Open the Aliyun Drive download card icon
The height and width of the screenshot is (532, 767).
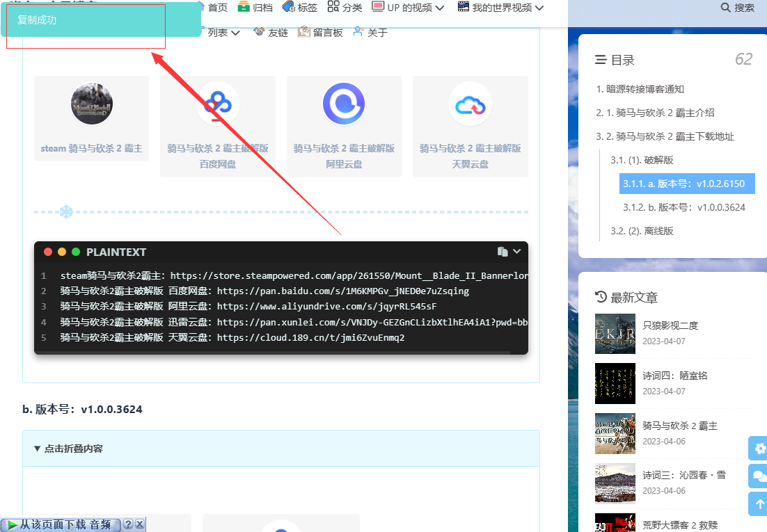(x=344, y=104)
